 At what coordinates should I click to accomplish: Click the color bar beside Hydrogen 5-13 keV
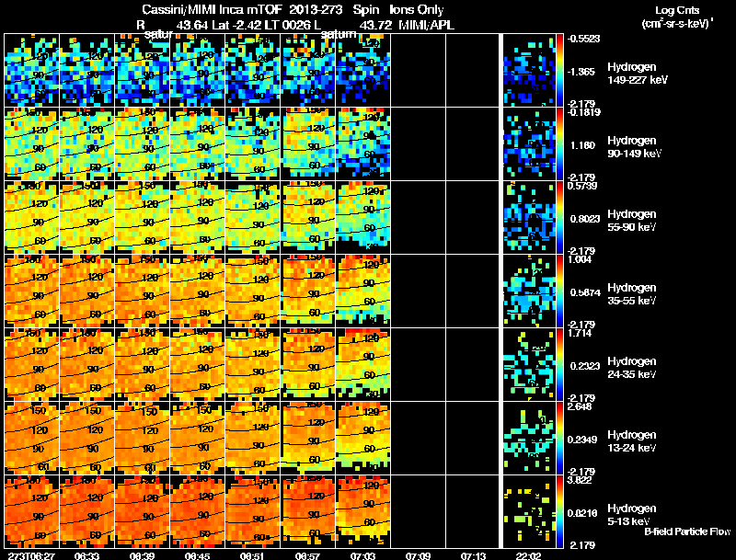pos(560,511)
